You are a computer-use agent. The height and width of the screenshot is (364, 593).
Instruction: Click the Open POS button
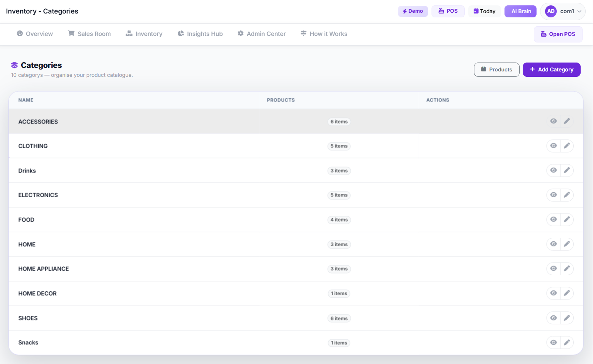coord(558,34)
